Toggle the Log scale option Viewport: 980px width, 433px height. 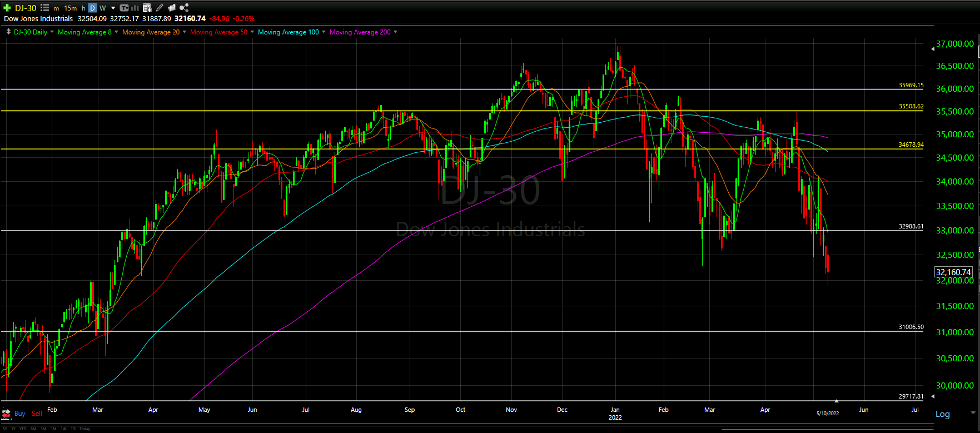pyautogui.click(x=943, y=414)
